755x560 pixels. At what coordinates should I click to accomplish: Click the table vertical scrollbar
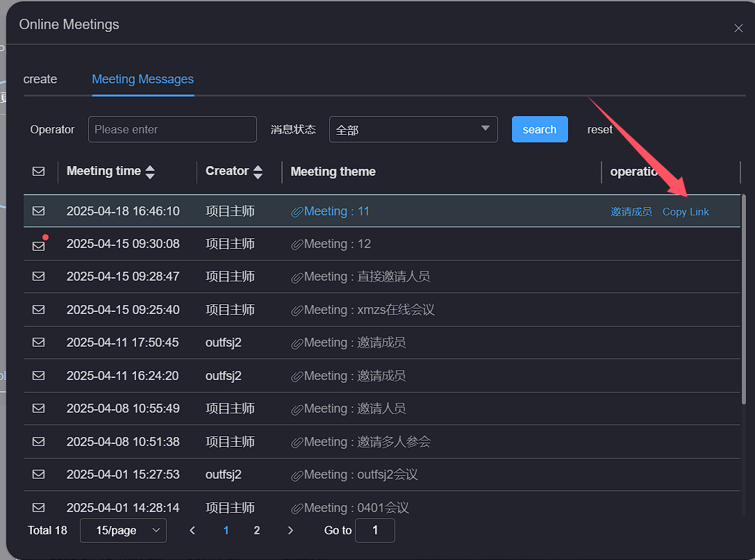point(743,299)
